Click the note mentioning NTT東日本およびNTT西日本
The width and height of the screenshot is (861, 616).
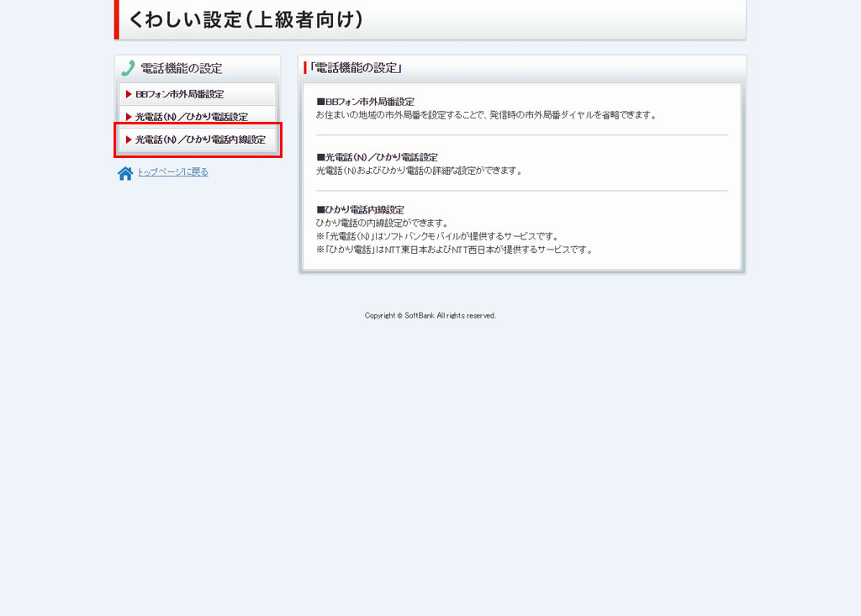coord(454,250)
